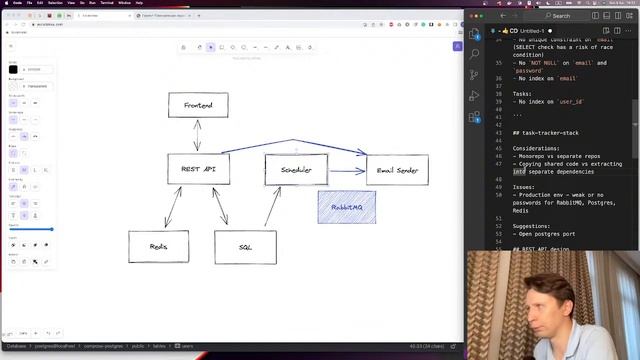The width and height of the screenshot is (640, 360).
Task: Align text vertically to top
Action: 13,216
